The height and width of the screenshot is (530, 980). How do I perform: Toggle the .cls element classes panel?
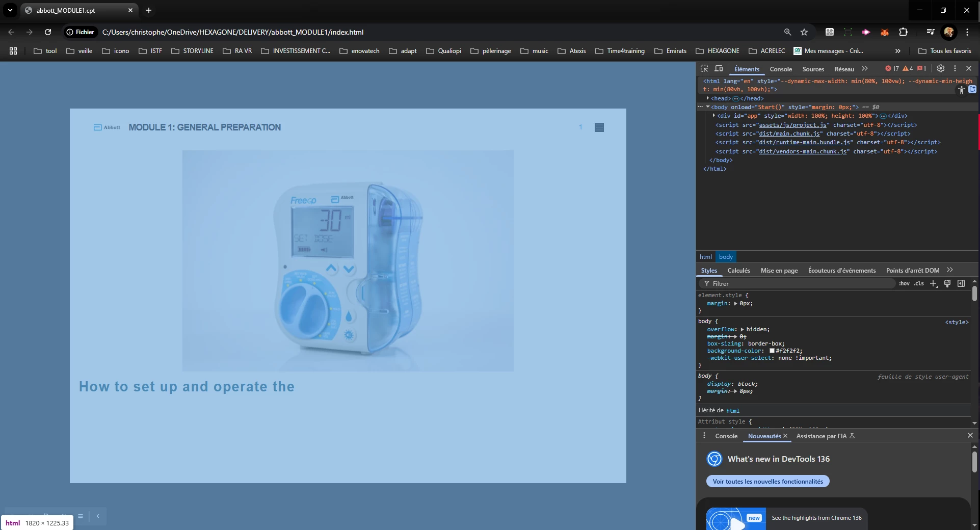919,283
